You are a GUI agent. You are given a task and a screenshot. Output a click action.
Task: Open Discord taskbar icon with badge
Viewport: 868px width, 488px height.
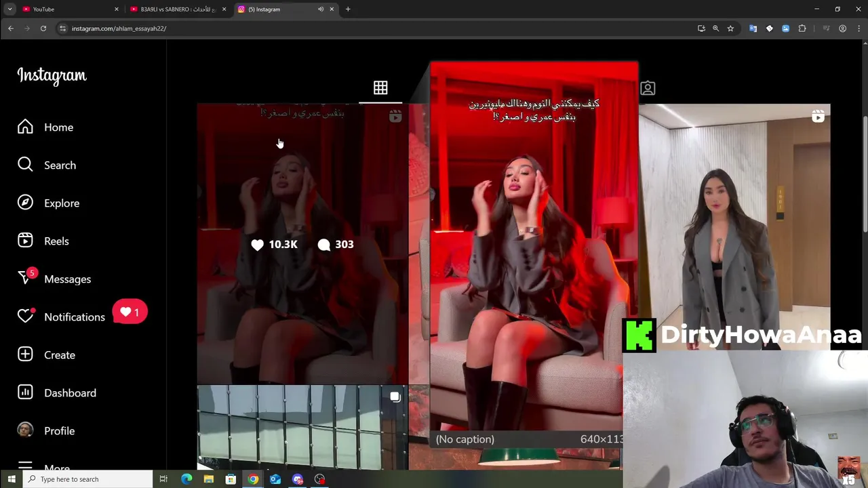298,479
